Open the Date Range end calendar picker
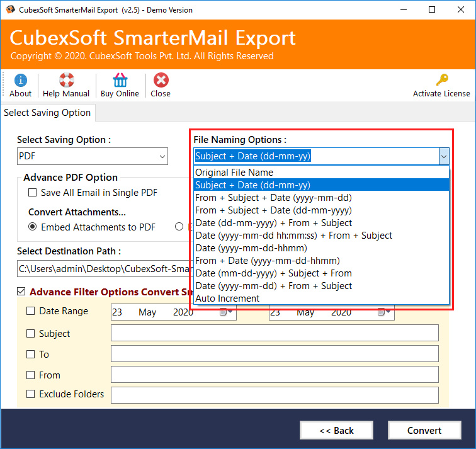Screen dimensions: 476x449 [384, 312]
